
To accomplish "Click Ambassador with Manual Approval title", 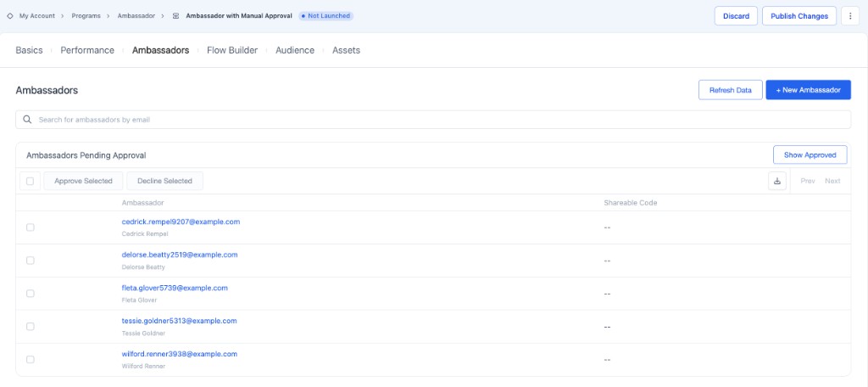I will 239,16.
